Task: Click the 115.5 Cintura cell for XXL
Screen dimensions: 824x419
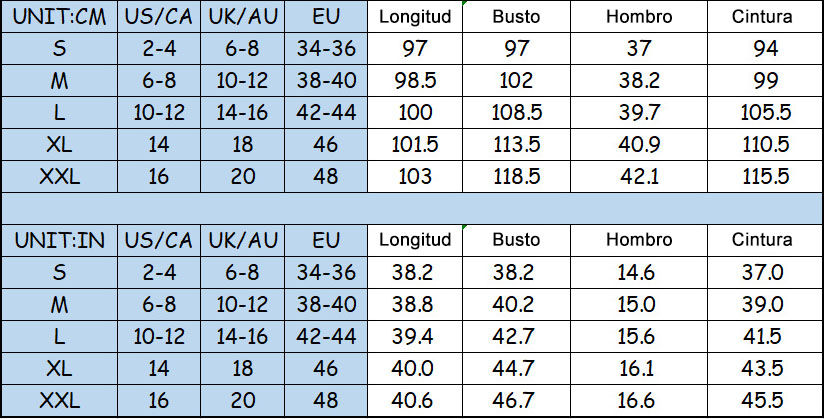Action: click(765, 177)
